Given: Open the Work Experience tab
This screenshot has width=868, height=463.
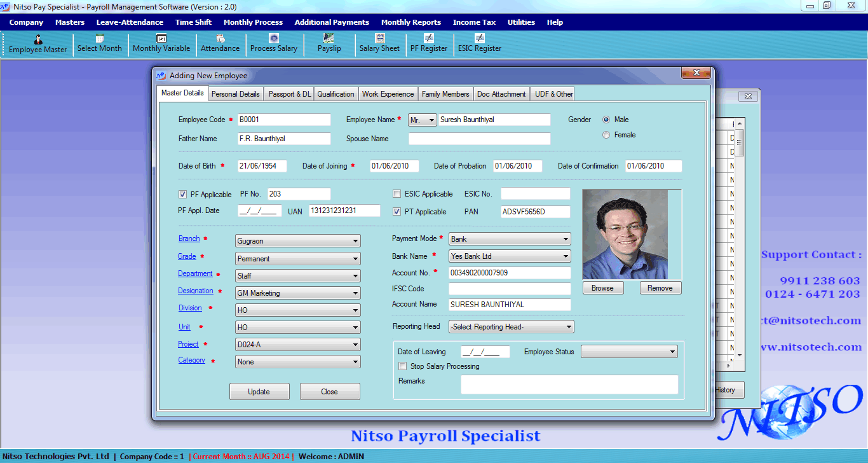Looking at the screenshot, I should (x=388, y=94).
